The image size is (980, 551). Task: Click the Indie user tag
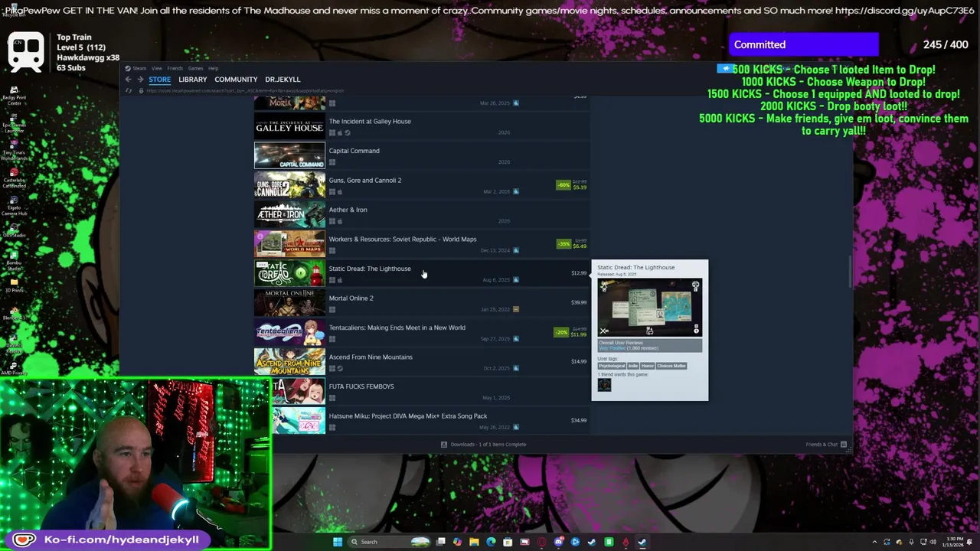pyautogui.click(x=633, y=366)
